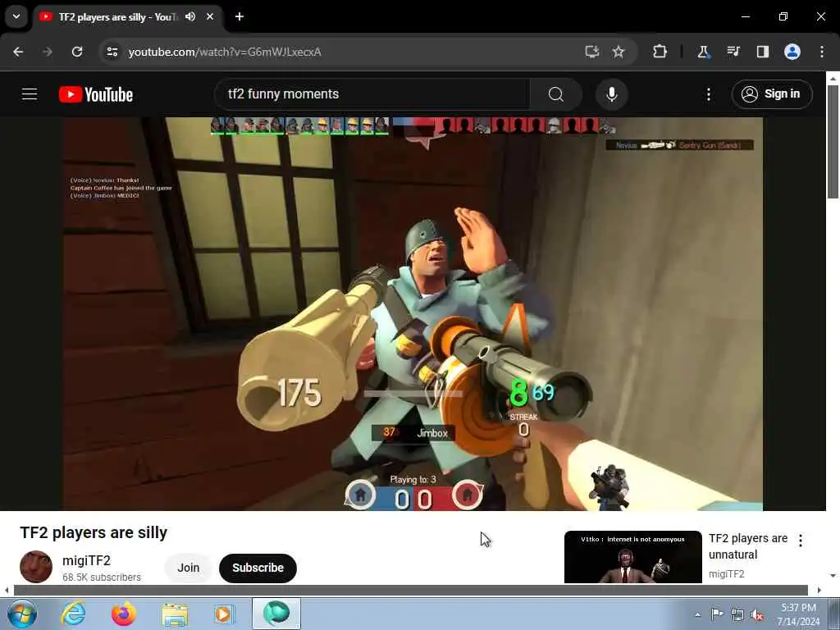
Task: Open Chrome Labs flask icon
Action: pyautogui.click(x=703, y=52)
